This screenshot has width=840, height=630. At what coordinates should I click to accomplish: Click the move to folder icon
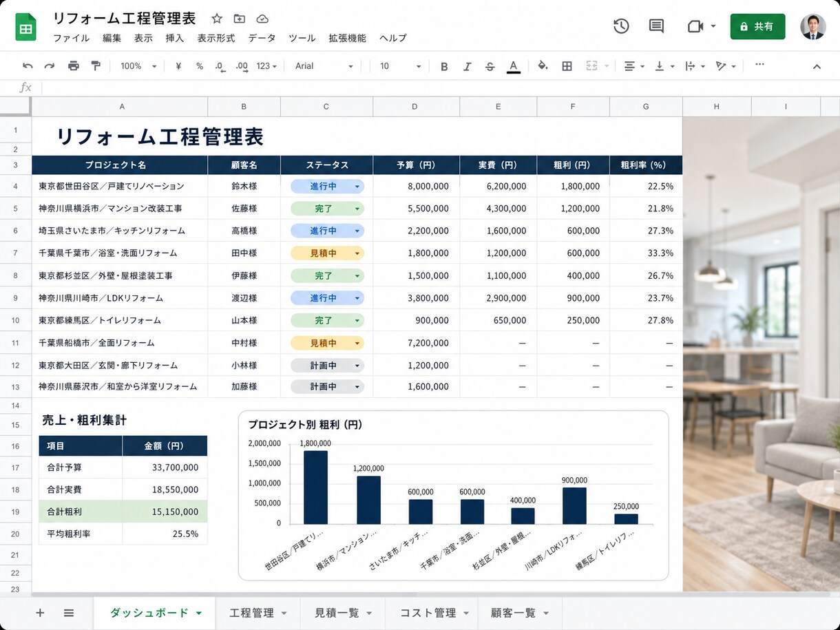click(x=239, y=19)
